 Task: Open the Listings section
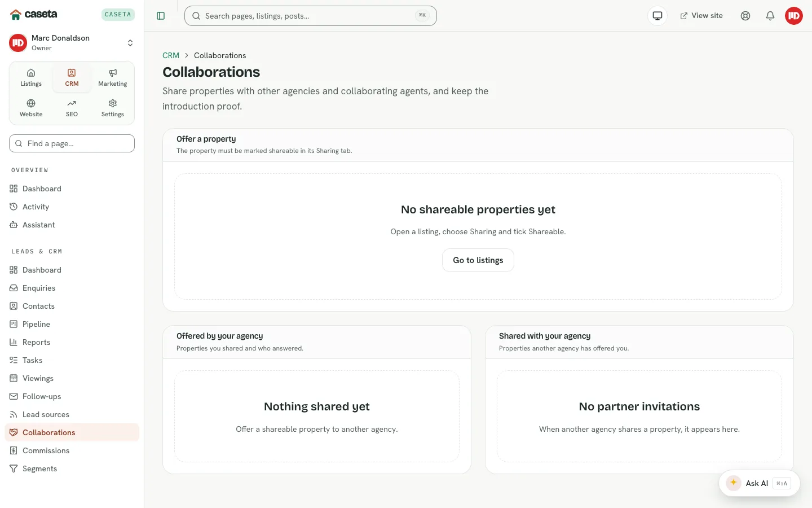click(31, 77)
